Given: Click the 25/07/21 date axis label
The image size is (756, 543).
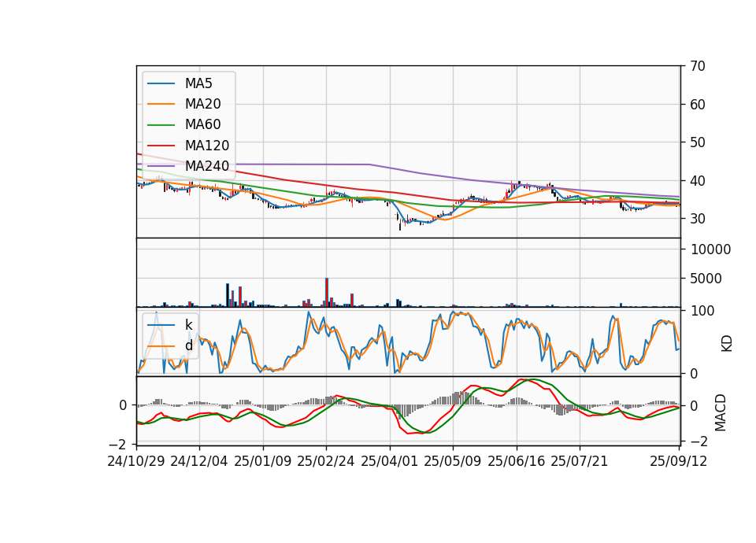Looking at the screenshot, I should pyautogui.click(x=579, y=461).
